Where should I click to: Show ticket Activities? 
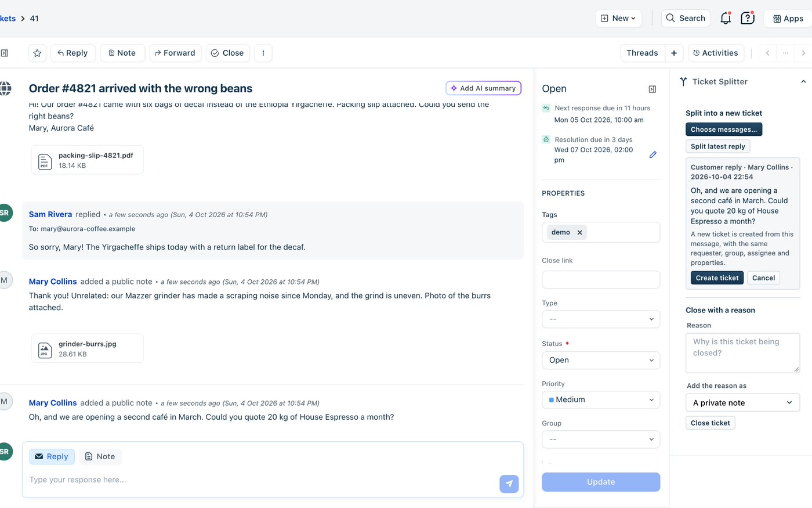coord(716,53)
